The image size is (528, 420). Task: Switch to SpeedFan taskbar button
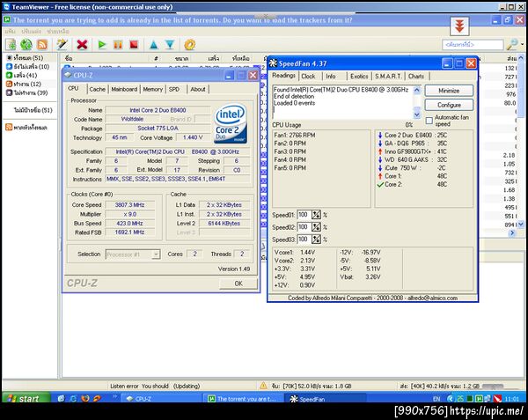325,399
